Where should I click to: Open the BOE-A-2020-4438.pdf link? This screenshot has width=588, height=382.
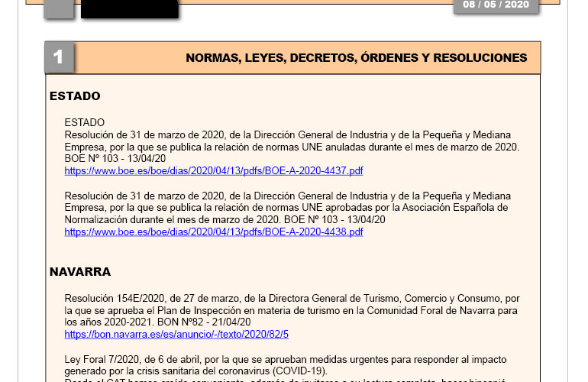pyautogui.click(x=214, y=232)
